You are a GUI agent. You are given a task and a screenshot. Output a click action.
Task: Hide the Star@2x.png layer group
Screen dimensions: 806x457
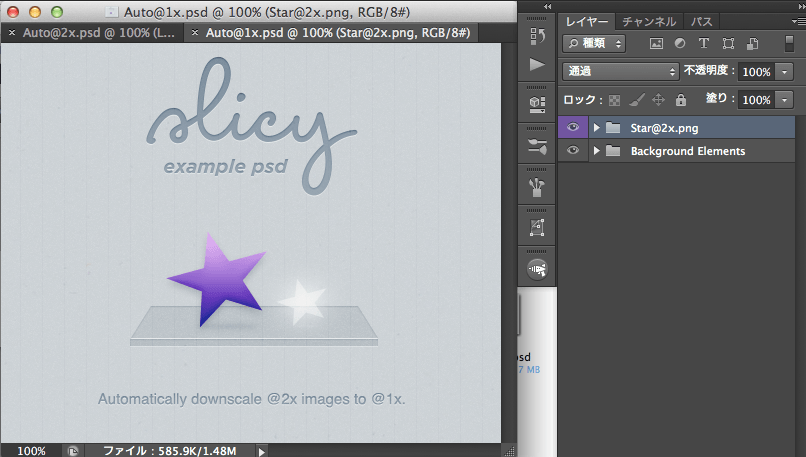[573, 127]
